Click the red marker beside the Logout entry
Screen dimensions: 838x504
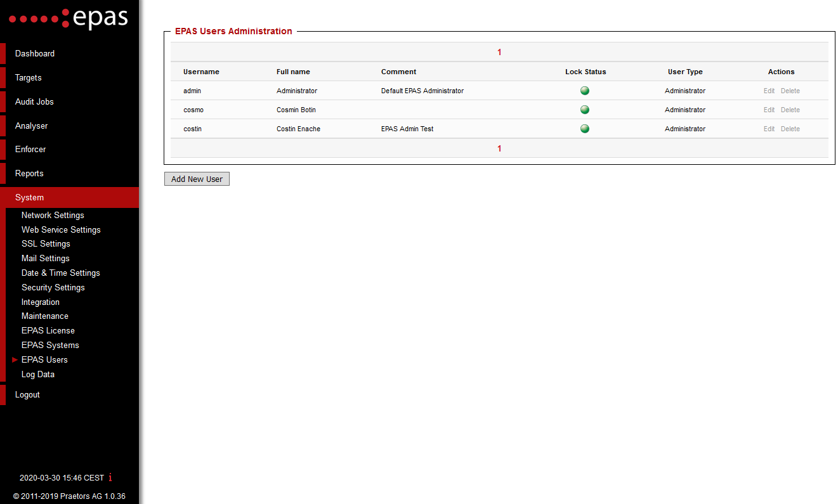pyautogui.click(x=3, y=394)
